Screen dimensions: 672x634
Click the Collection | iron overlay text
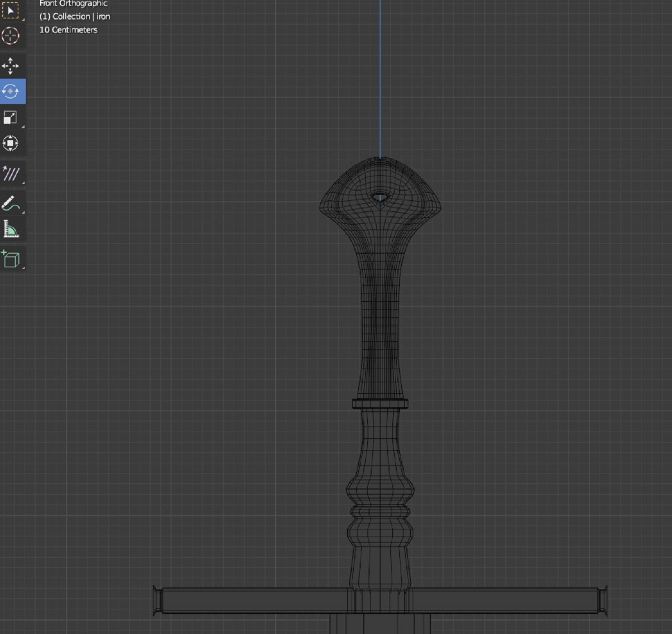[75, 16]
